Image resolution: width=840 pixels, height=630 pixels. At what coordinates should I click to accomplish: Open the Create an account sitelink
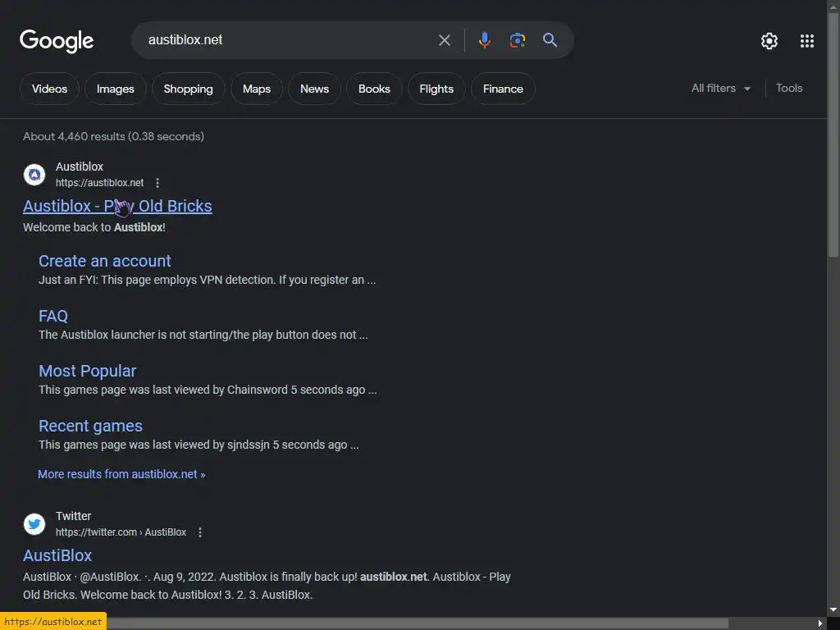(x=104, y=261)
